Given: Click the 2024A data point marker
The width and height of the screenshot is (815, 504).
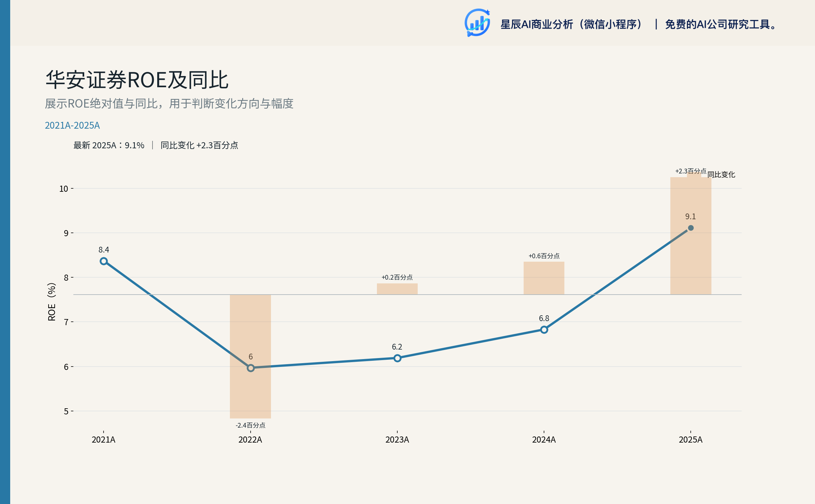Looking at the screenshot, I should coord(544,330).
